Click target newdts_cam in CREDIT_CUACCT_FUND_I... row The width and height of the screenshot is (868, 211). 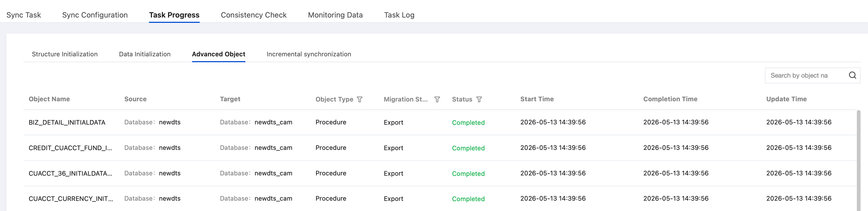[x=273, y=148]
